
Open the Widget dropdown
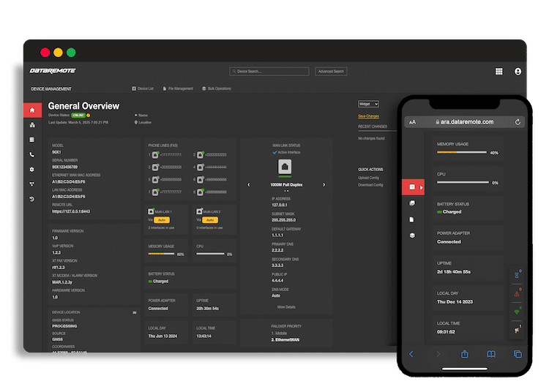(368, 105)
